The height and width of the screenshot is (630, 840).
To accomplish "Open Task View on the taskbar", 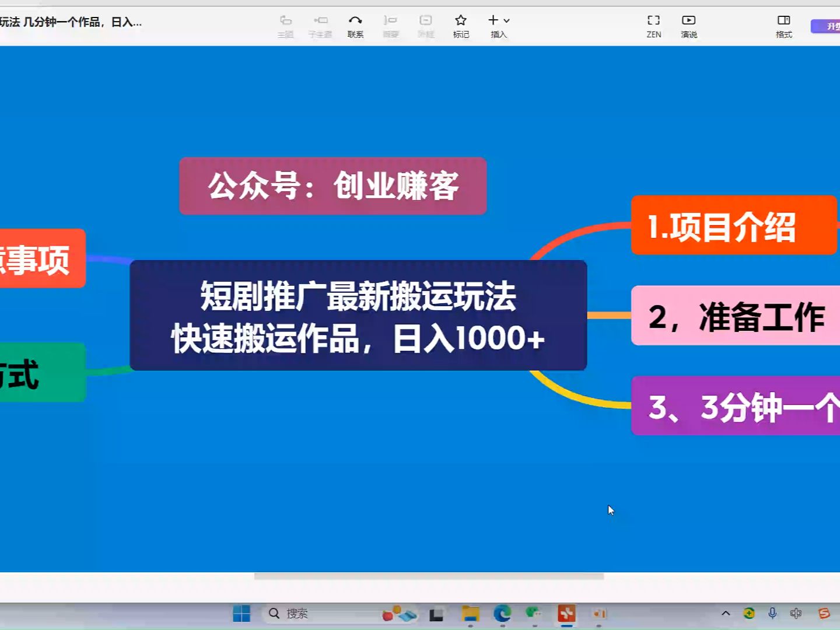I will click(x=436, y=614).
